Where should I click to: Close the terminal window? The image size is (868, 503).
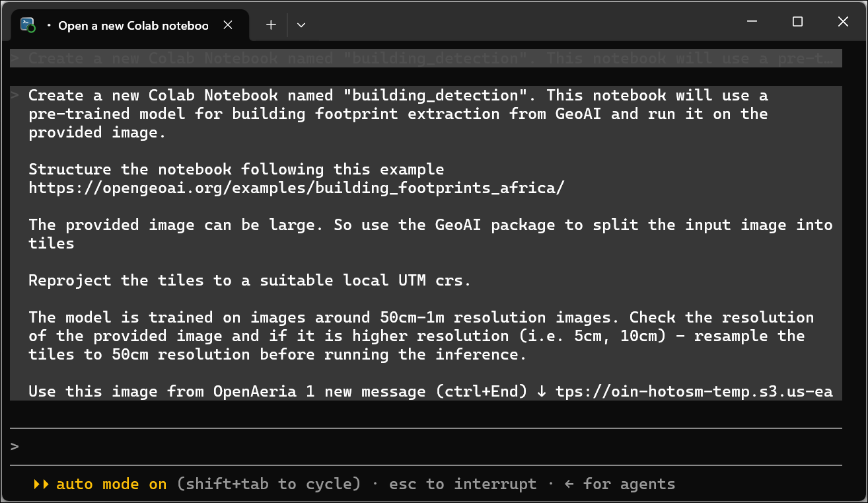coord(843,22)
